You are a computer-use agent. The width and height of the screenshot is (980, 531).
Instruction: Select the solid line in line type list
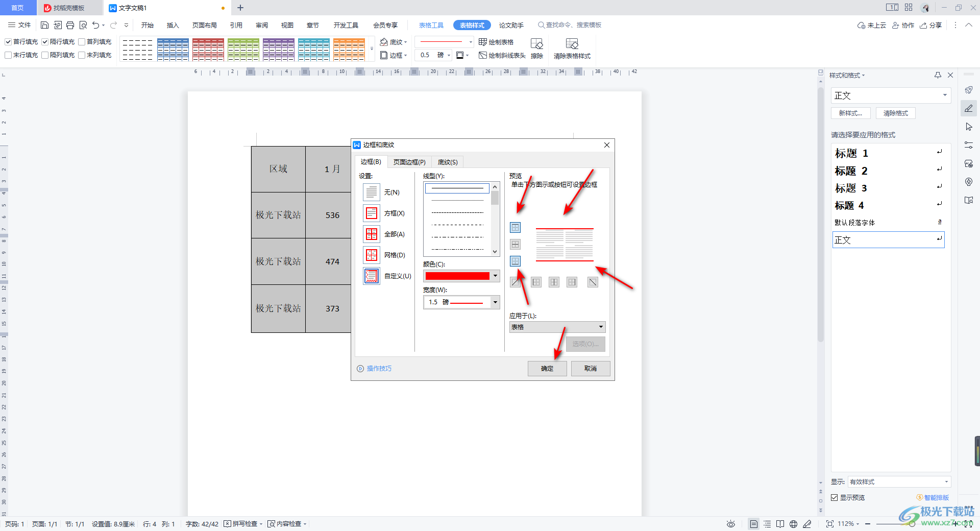(x=457, y=188)
